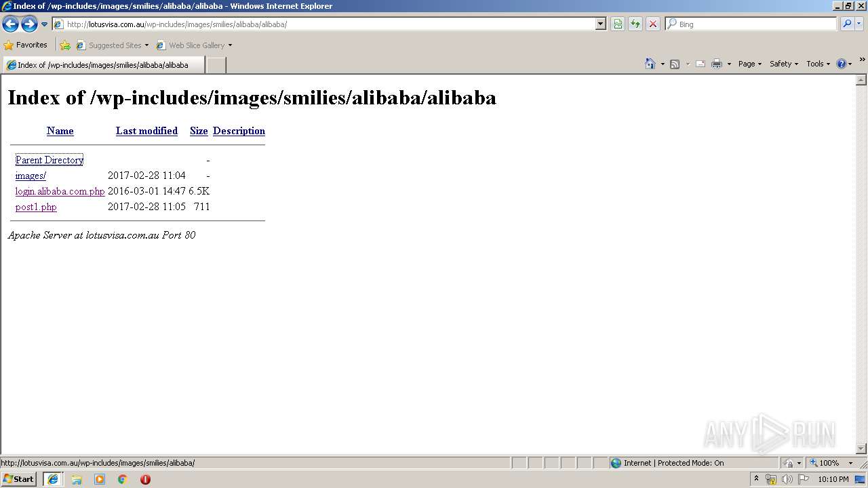The height and width of the screenshot is (488, 868).
Task: Expand the address bar history dropdown
Action: pyautogui.click(x=600, y=24)
